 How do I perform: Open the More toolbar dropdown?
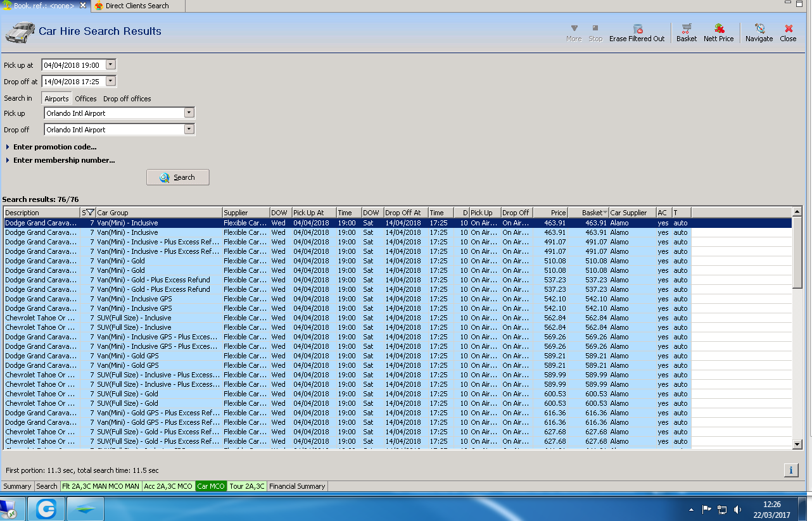tap(574, 33)
